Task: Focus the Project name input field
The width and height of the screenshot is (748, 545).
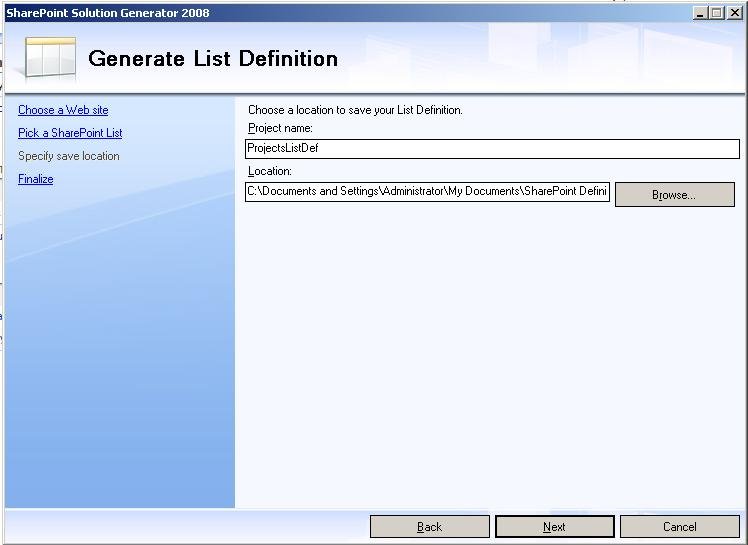Action: point(492,149)
